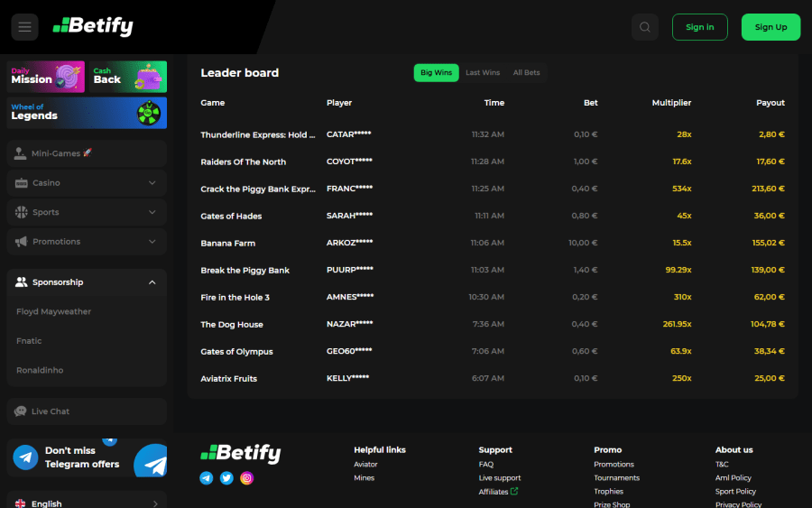
Task: Click Banana Farm game name
Action: [228, 244]
